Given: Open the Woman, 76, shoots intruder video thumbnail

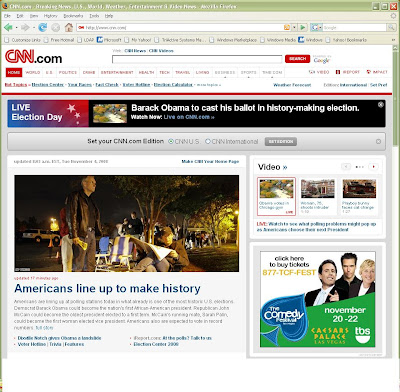Looking at the screenshot, I should (318, 189).
